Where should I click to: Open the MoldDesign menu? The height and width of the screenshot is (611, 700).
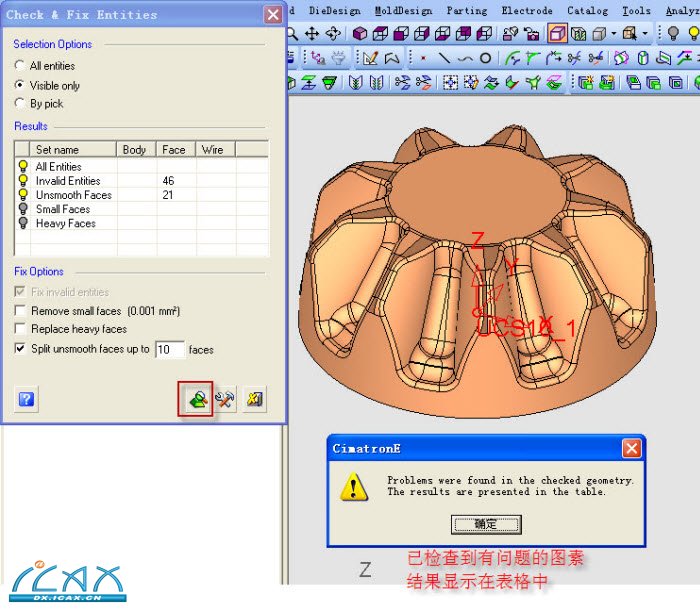403,11
